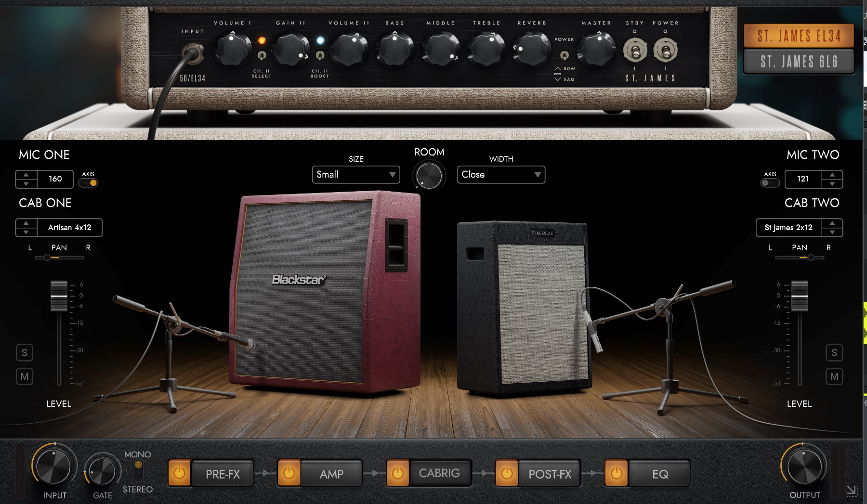Open the room SIZE dropdown
This screenshot has width=867, height=504.
pyautogui.click(x=356, y=175)
